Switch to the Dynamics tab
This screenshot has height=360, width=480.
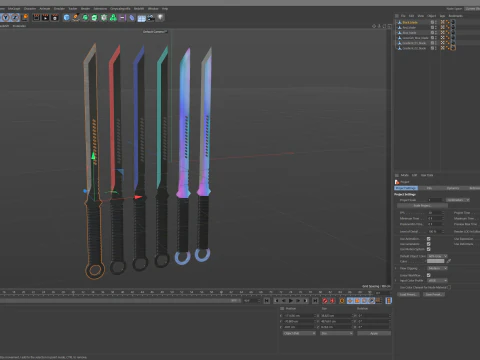click(x=453, y=188)
